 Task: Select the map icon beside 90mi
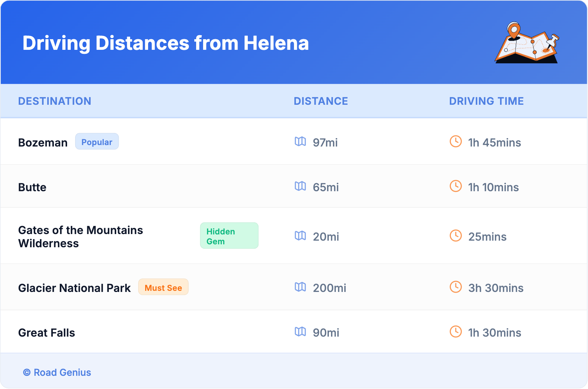pos(300,331)
